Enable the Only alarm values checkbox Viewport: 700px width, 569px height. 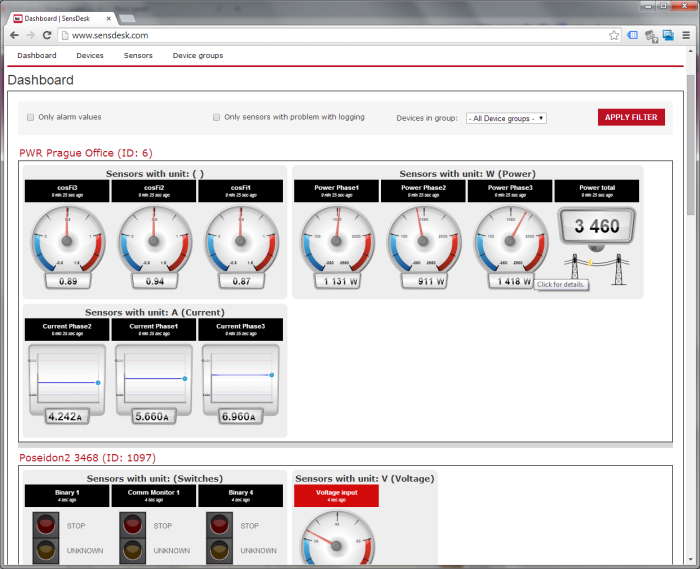click(x=31, y=117)
